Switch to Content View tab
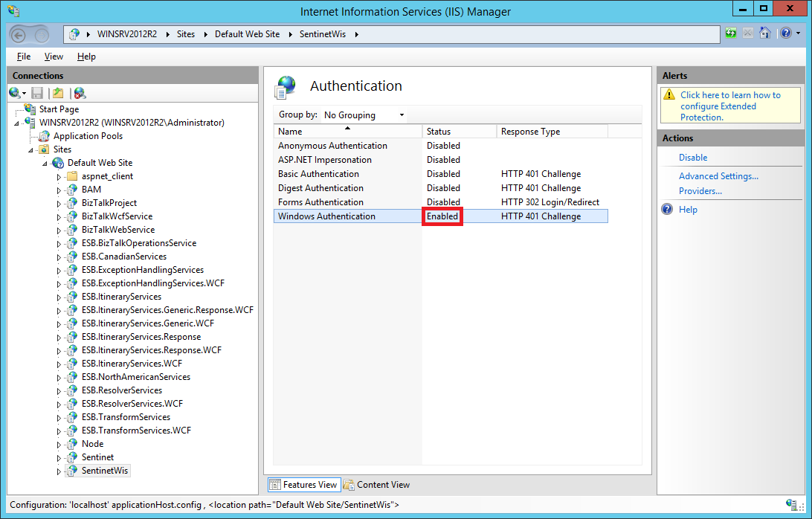The image size is (812, 519). 377,485
